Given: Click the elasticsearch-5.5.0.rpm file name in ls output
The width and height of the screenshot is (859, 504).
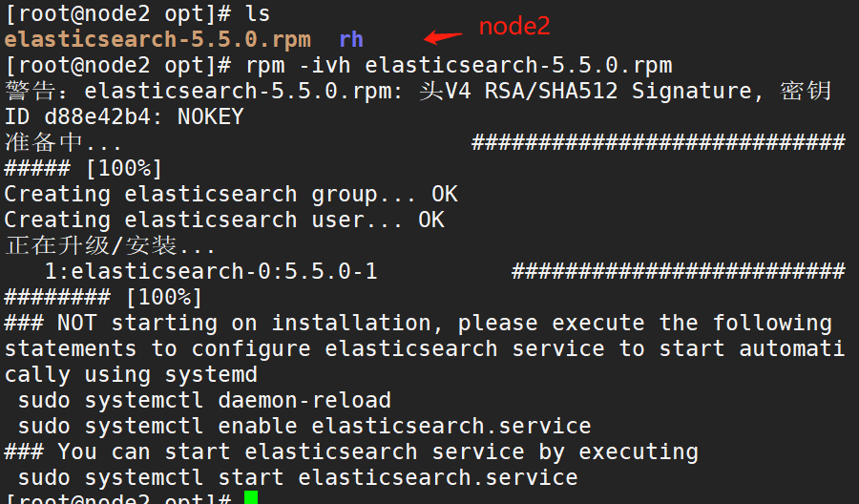Looking at the screenshot, I should tap(157, 39).
